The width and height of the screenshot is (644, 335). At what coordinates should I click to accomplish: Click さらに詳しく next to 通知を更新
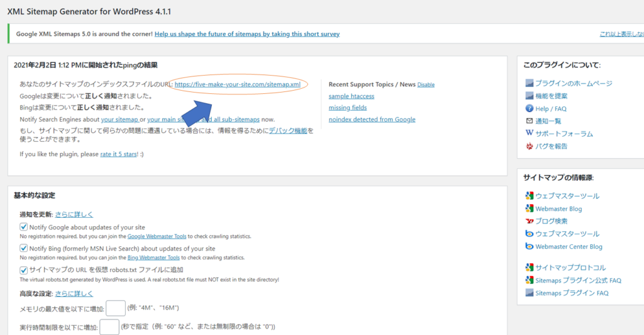74,214
